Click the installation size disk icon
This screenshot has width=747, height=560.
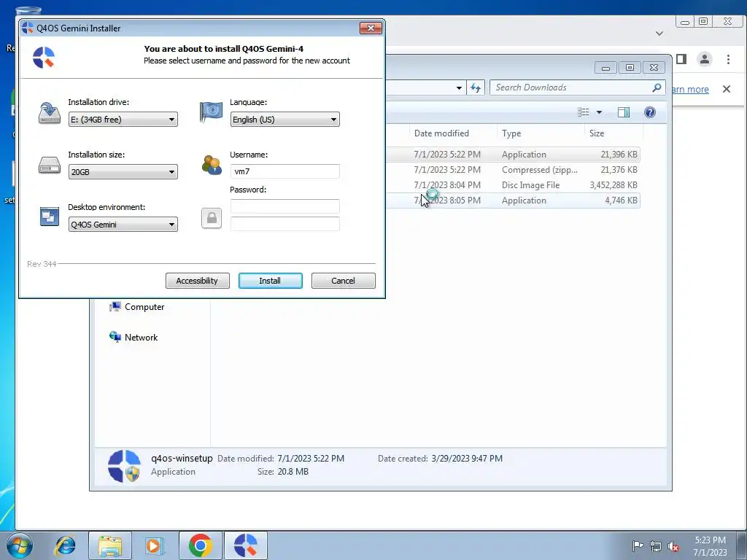pos(50,166)
